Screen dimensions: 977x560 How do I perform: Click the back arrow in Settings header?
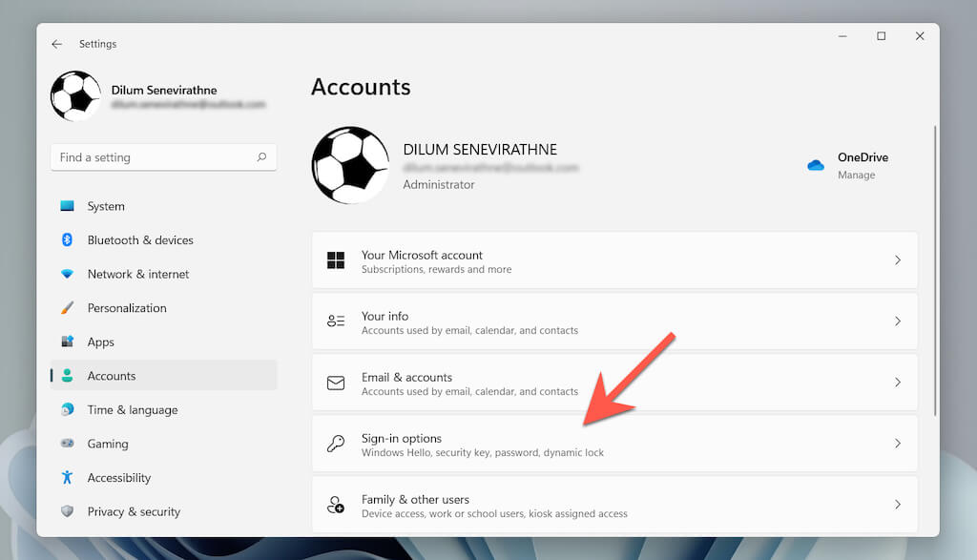56,44
